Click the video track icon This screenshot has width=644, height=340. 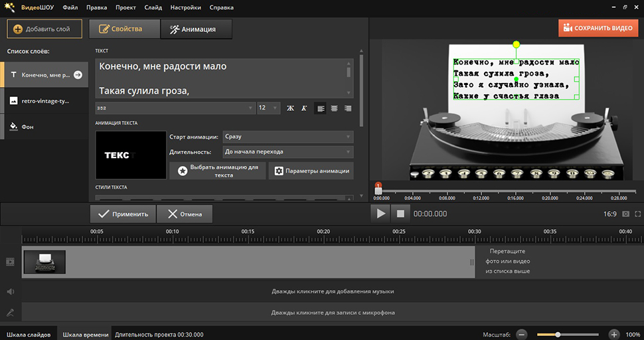click(10, 262)
